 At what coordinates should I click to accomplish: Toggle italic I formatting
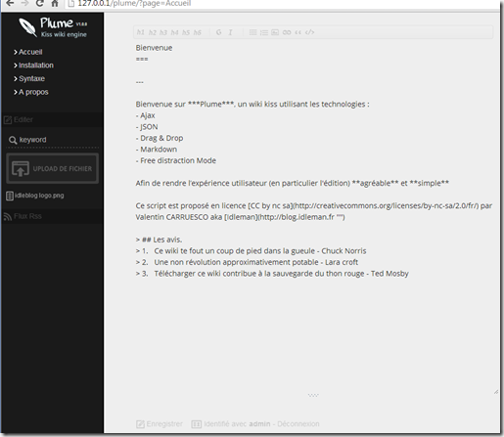230,32
